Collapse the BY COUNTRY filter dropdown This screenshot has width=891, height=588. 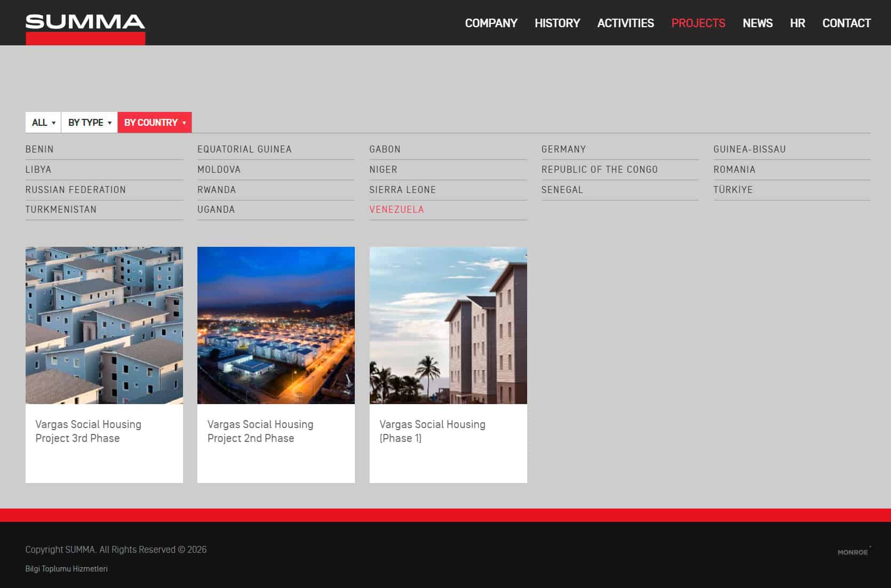155,123
